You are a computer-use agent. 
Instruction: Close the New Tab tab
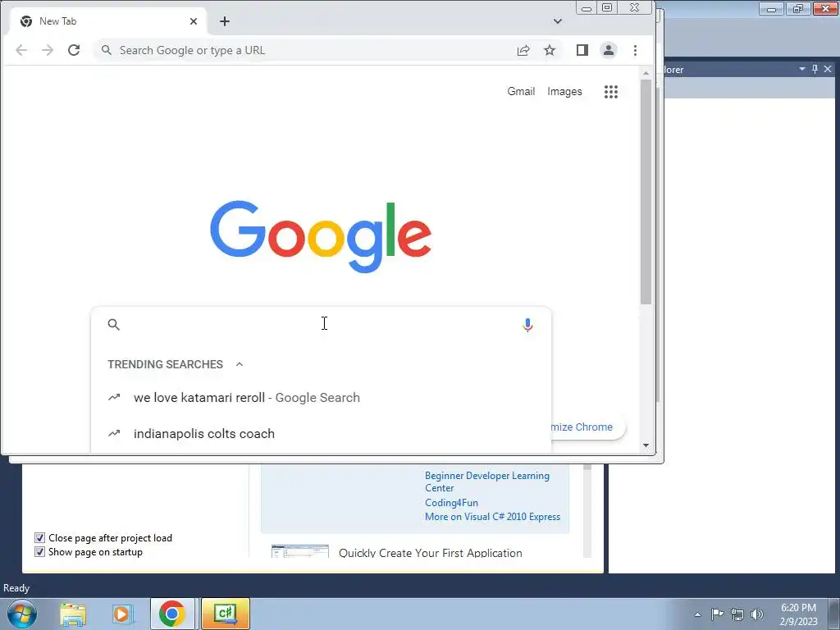pyautogui.click(x=194, y=21)
